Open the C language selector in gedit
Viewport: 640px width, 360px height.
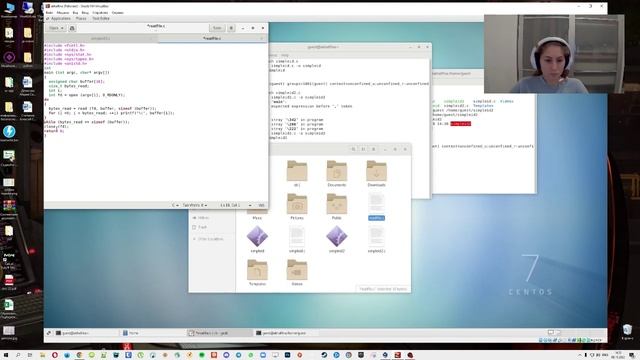(175, 205)
